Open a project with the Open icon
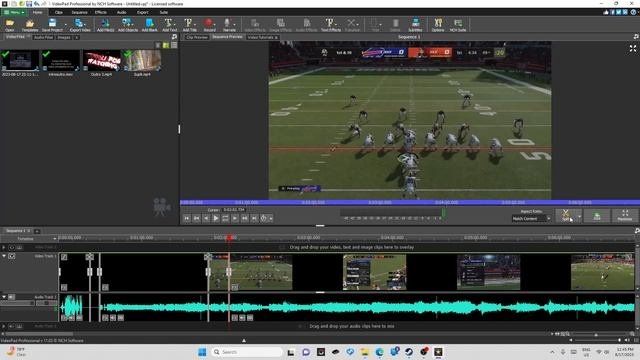 click(x=9, y=25)
